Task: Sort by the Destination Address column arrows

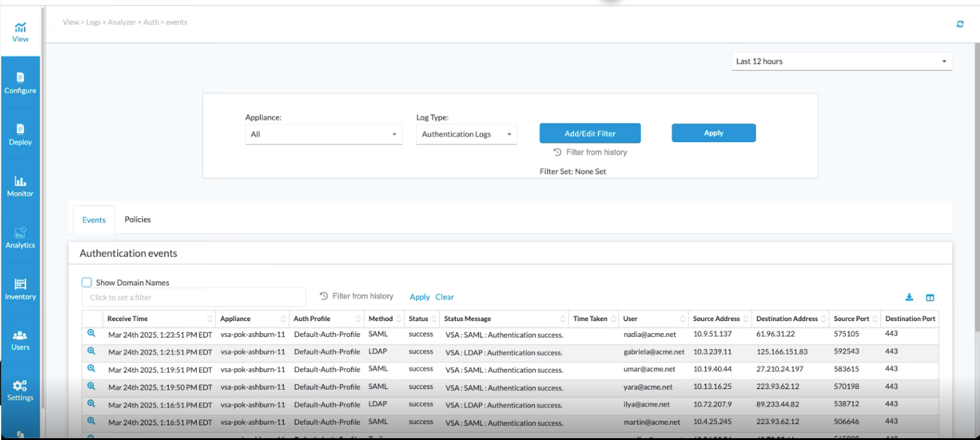Action: click(x=824, y=319)
